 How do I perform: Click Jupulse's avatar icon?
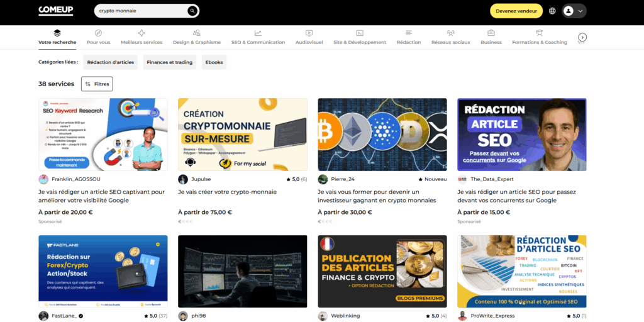183,179
